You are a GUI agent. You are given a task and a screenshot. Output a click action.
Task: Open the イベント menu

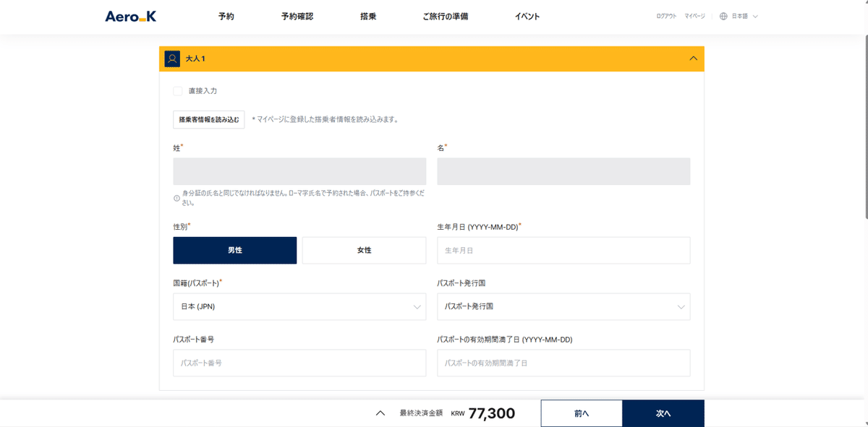click(527, 16)
